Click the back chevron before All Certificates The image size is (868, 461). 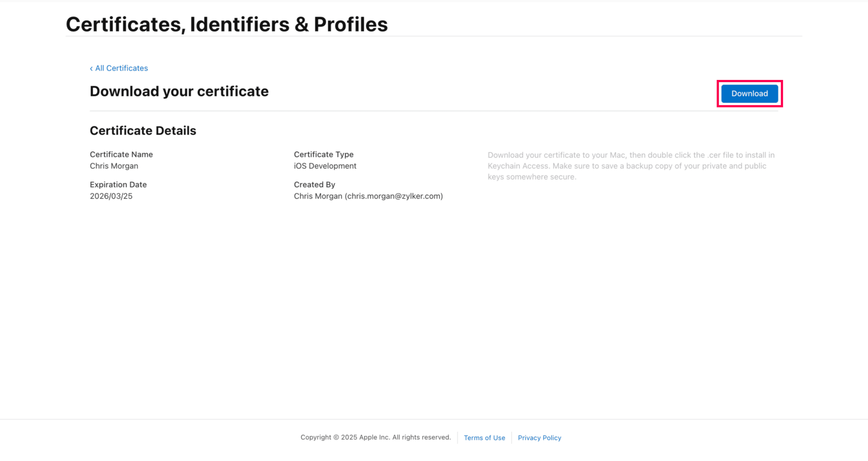coord(91,69)
